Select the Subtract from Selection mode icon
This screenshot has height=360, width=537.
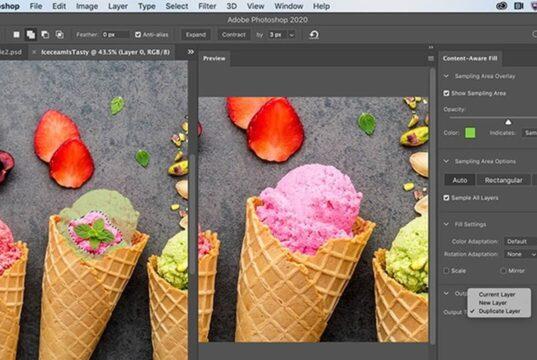coord(45,35)
